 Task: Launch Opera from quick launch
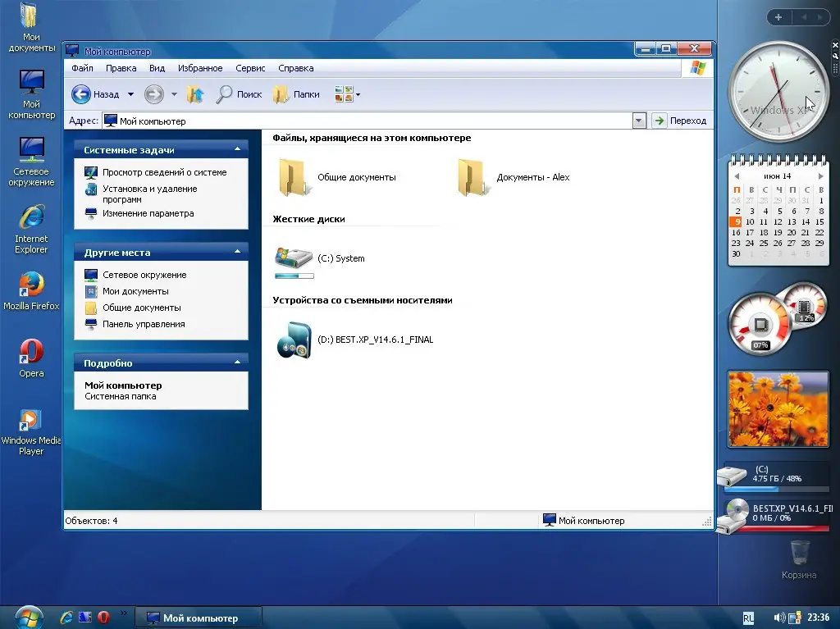[103, 618]
